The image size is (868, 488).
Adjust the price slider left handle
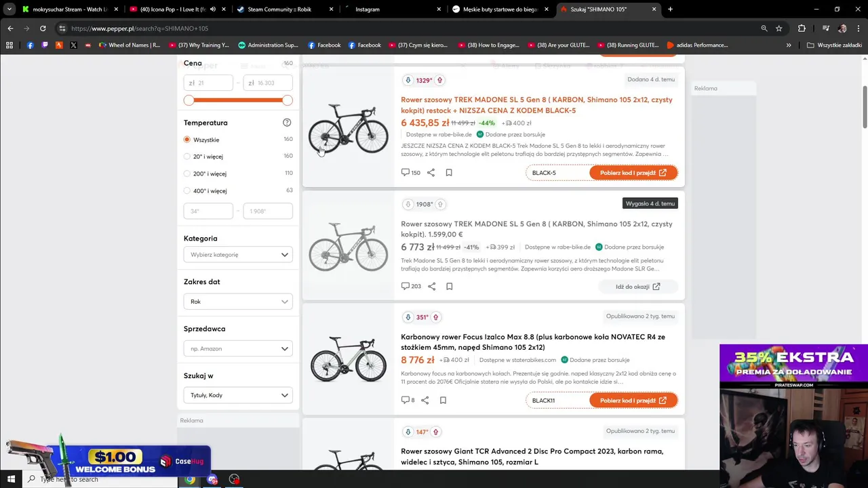tap(189, 100)
